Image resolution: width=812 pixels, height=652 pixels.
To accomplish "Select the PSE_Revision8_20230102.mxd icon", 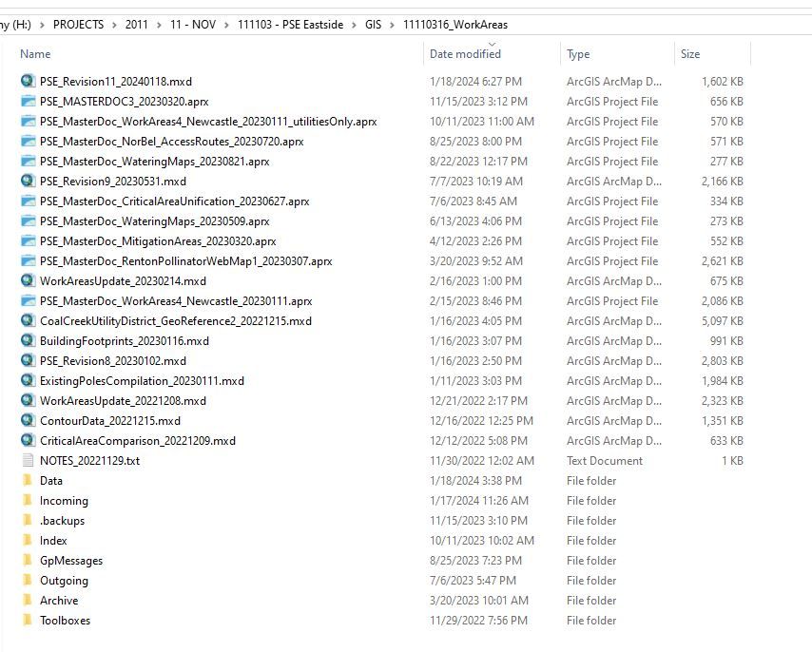I will point(28,360).
